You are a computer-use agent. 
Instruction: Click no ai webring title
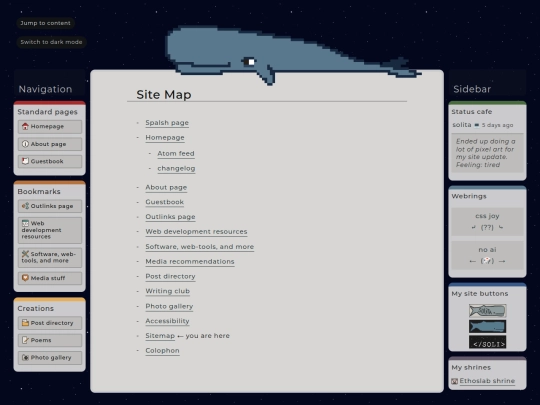click(x=487, y=250)
